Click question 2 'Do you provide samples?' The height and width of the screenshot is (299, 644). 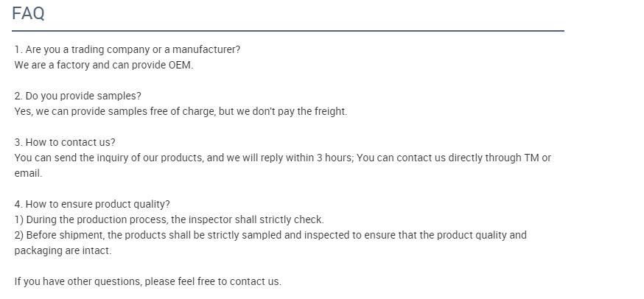(x=77, y=96)
